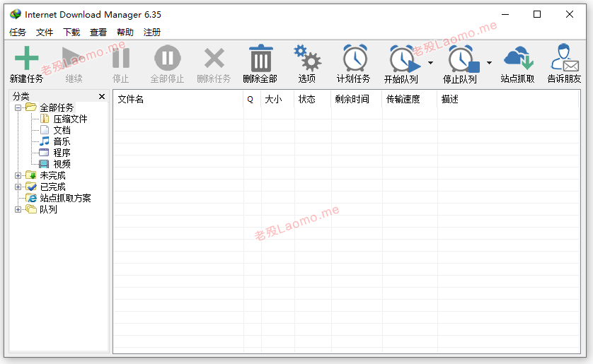This screenshot has height=364, width=593.
Task: Open the 查看 menu
Action: (x=98, y=33)
